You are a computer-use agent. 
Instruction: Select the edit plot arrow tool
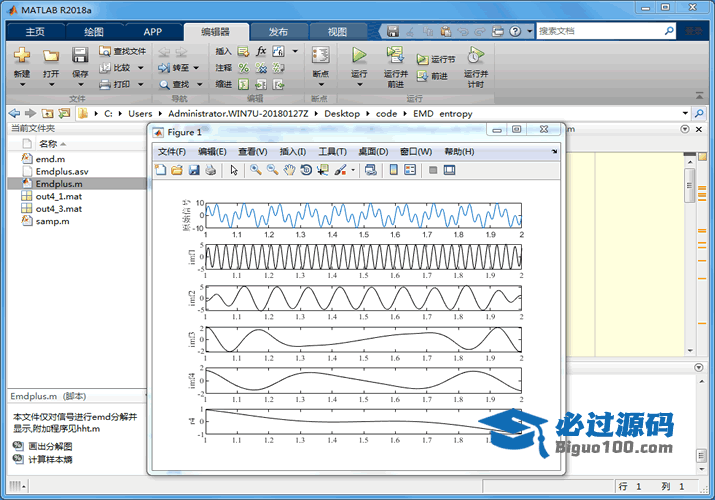(234, 170)
